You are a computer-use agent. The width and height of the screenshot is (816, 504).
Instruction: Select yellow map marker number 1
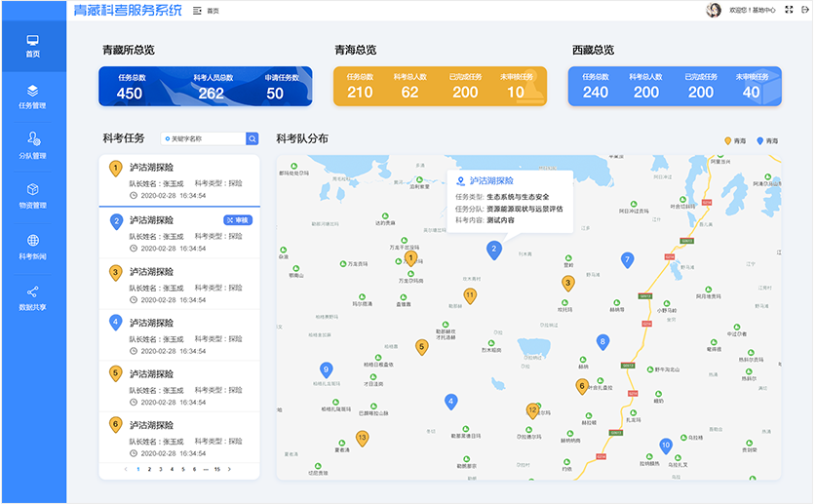411,258
